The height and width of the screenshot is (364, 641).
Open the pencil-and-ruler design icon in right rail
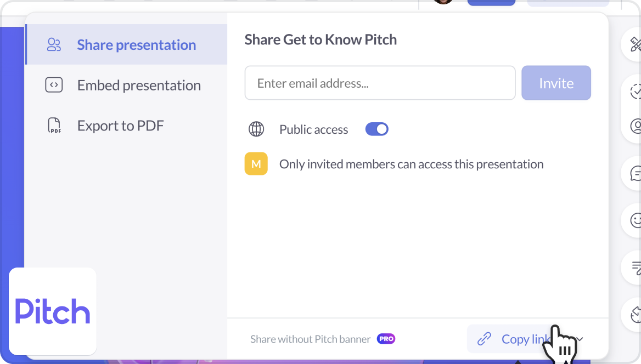[x=635, y=44]
